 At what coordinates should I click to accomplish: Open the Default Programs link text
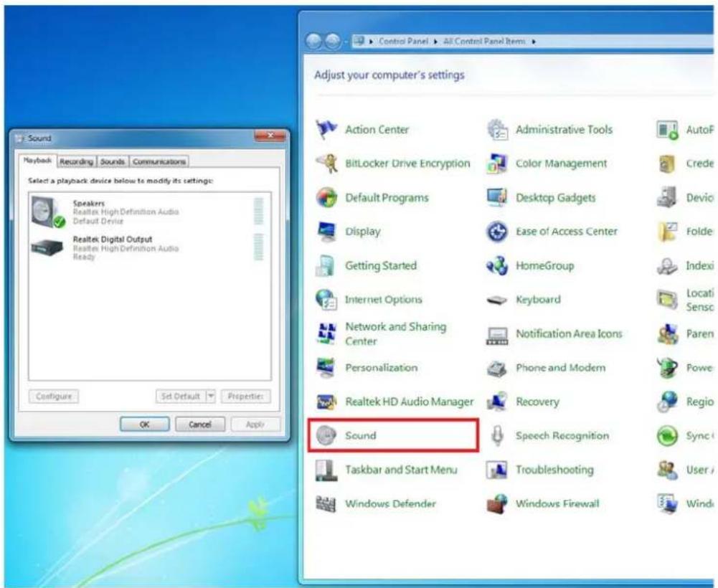(387, 198)
